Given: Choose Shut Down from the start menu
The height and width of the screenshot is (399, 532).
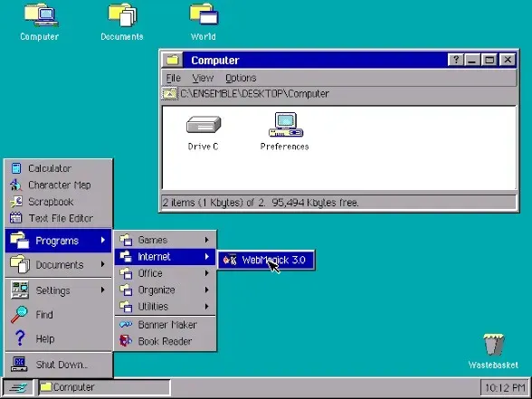Looking at the screenshot, I should click(x=58, y=365).
